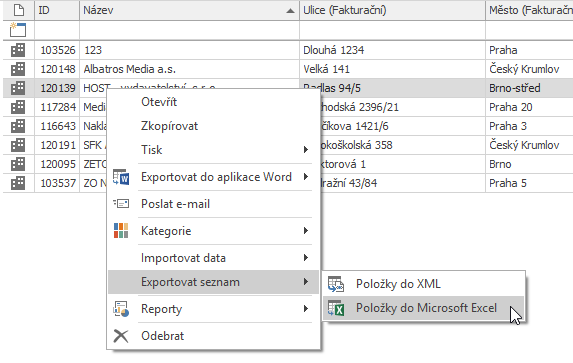Choose Odebrat from the context menu
This screenshot has width=573, height=363.
(214, 336)
